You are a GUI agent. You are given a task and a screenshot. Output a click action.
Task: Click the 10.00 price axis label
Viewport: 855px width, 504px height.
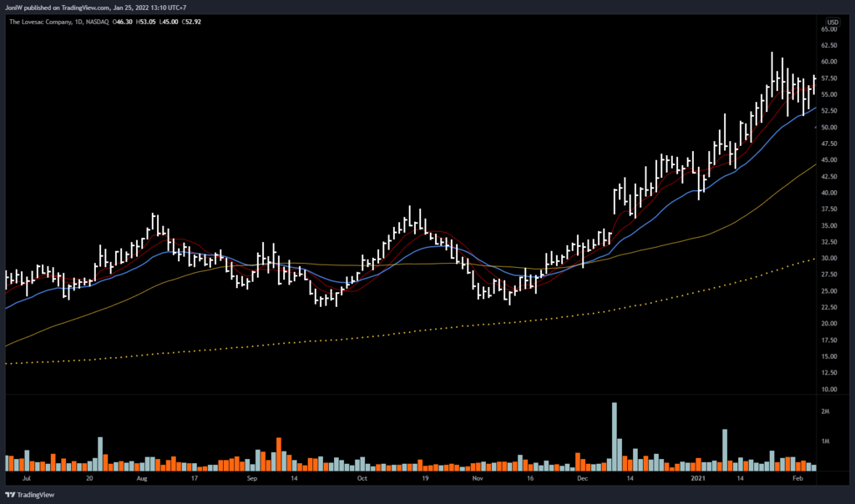pyautogui.click(x=831, y=390)
